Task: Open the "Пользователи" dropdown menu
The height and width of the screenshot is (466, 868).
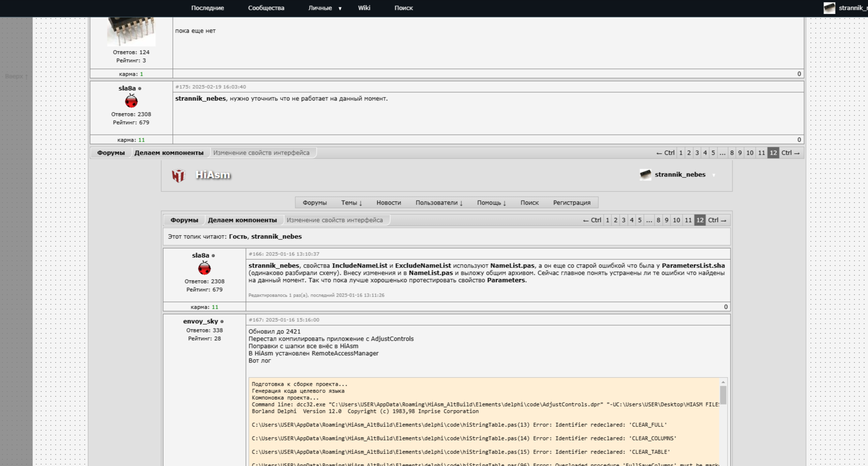Action: coord(439,203)
